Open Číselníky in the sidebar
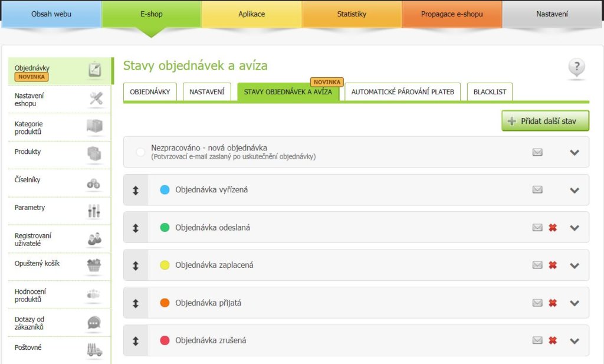This screenshot has height=364, width=604. coord(60,183)
